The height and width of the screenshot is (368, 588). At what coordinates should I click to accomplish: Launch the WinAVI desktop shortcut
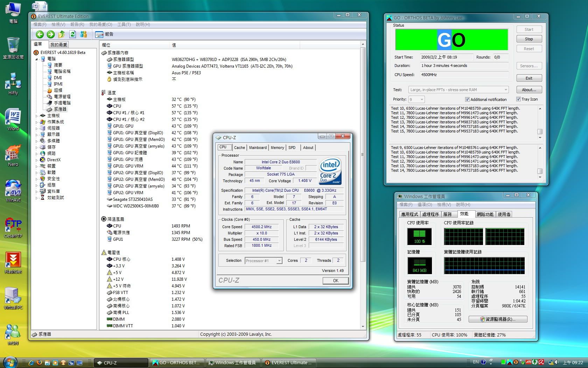click(13, 191)
